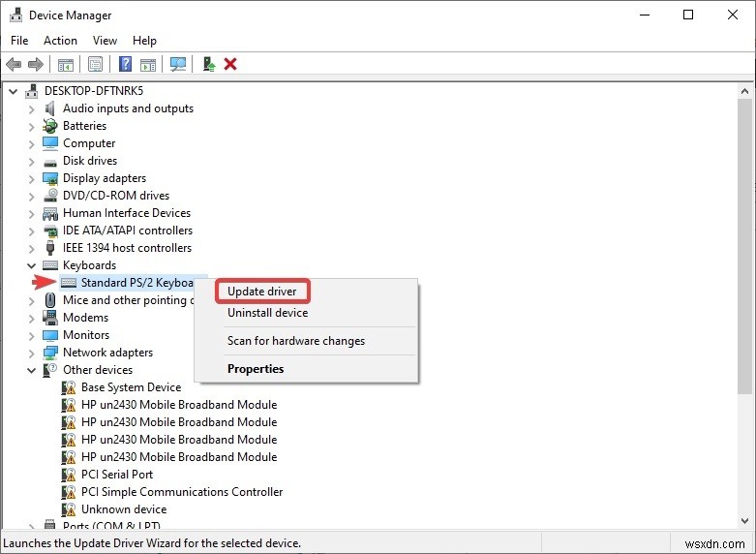Click the blue Help question-mark toolbar icon

point(126,64)
